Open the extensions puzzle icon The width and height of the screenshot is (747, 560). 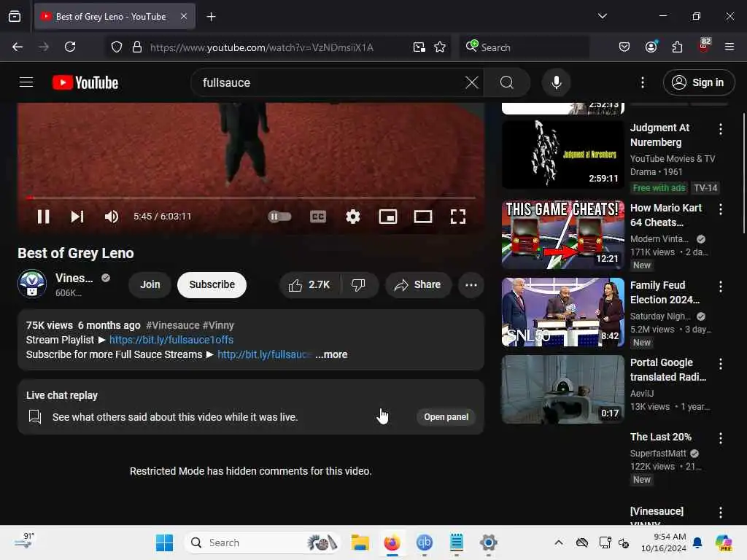click(677, 47)
